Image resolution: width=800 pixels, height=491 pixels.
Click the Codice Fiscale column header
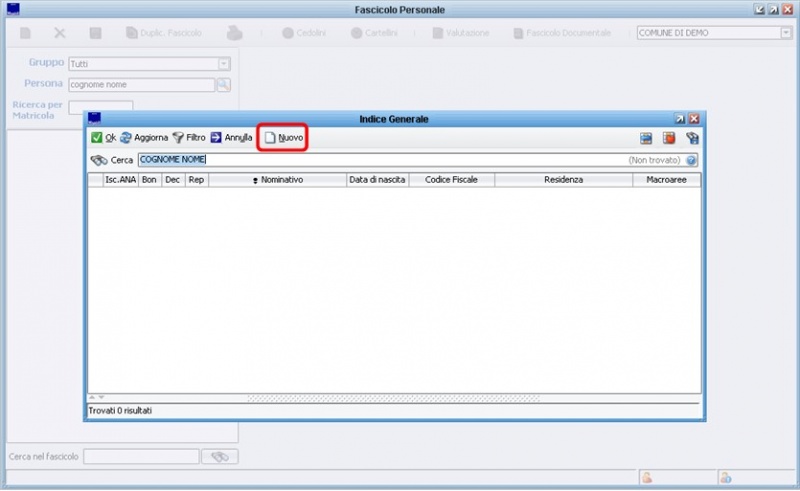coord(452,180)
